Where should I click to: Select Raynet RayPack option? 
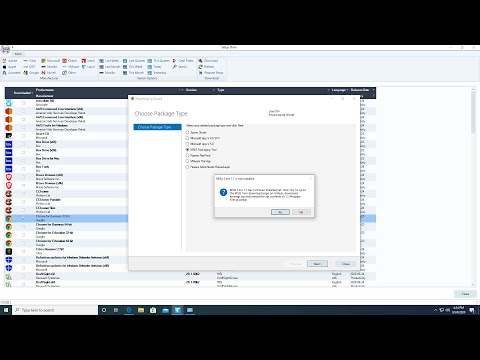pos(187,155)
